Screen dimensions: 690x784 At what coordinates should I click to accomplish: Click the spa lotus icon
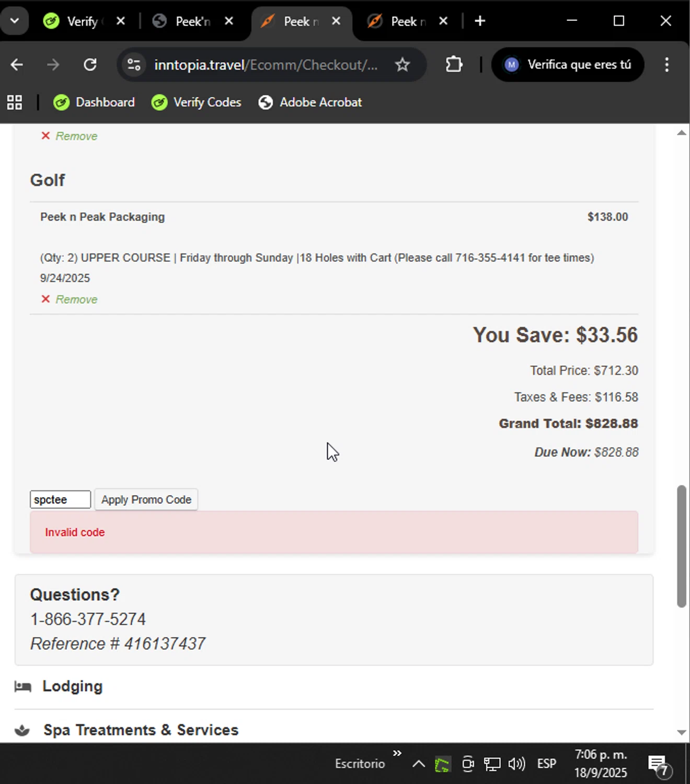click(x=22, y=730)
